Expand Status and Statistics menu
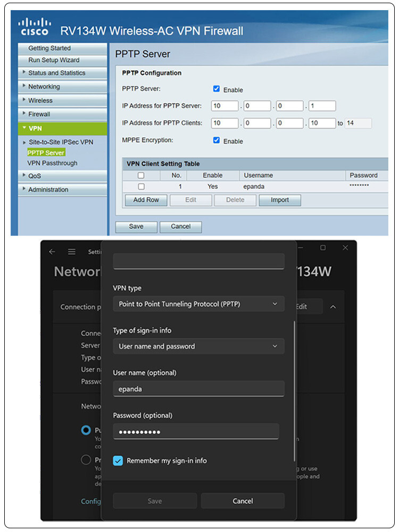 [62, 73]
